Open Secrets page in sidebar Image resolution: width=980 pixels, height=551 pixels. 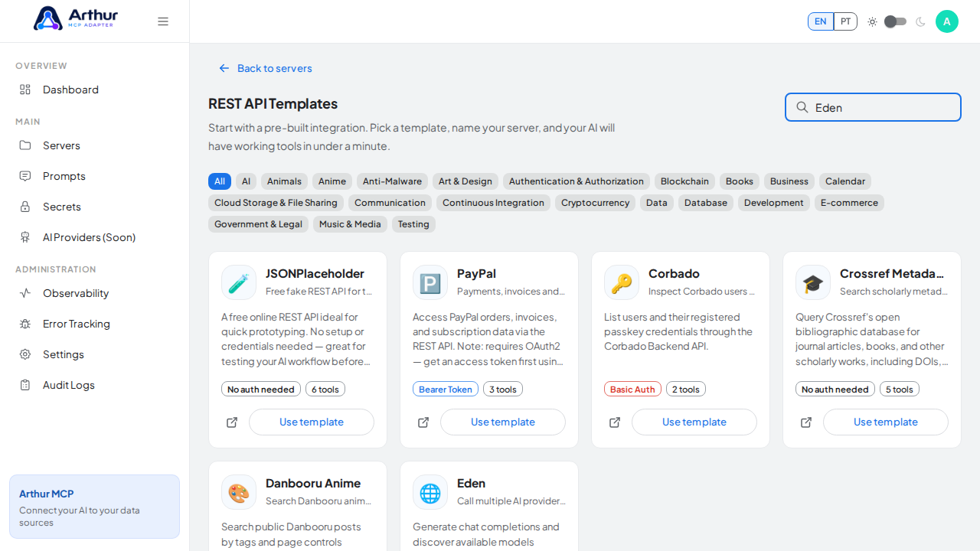[x=95, y=207]
